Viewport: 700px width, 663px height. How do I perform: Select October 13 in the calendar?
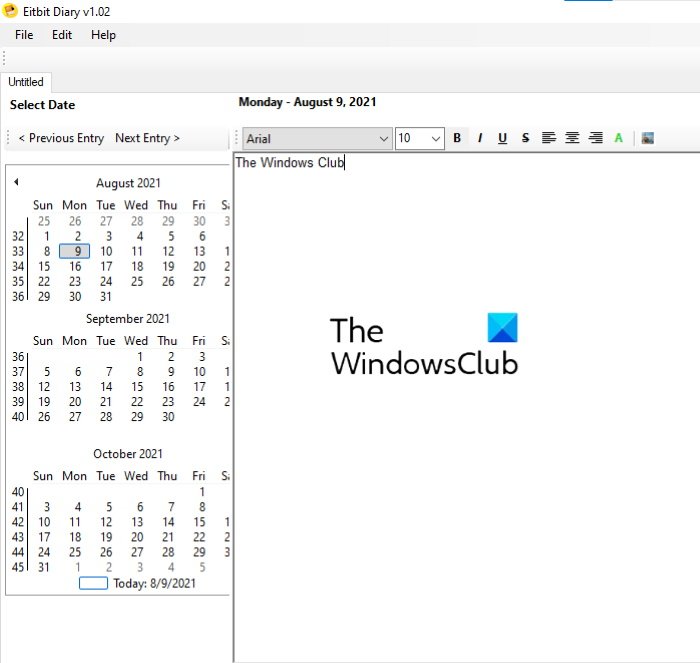[137, 522]
